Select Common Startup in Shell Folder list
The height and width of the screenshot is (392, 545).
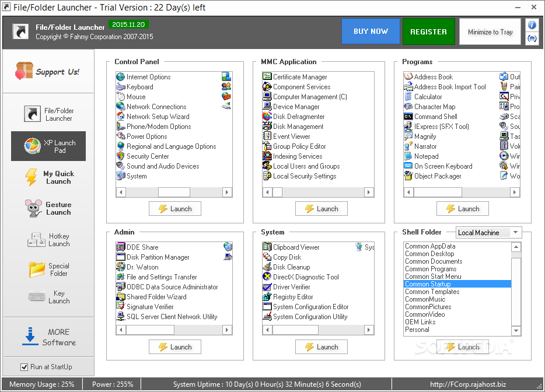457,284
